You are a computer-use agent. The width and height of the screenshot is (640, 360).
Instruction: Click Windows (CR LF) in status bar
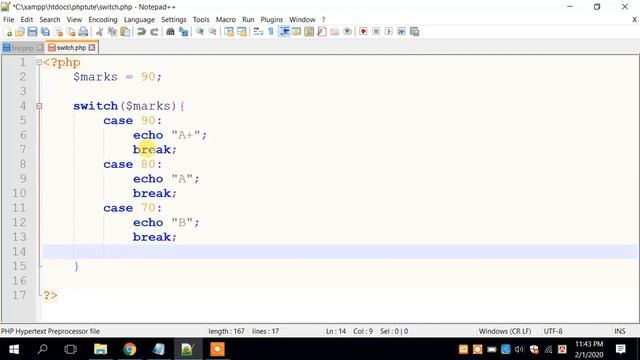(x=505, y=331)
